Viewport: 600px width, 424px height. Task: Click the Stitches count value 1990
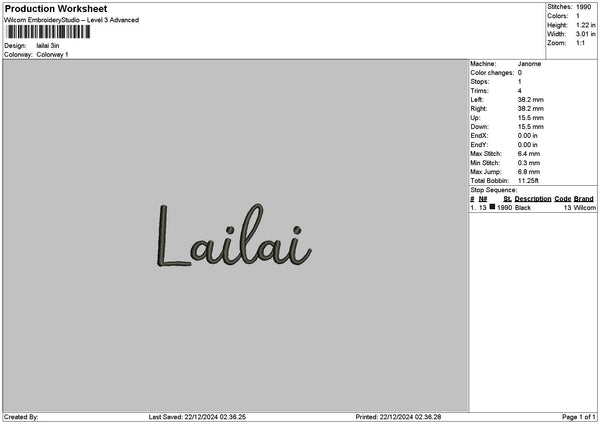584,7
